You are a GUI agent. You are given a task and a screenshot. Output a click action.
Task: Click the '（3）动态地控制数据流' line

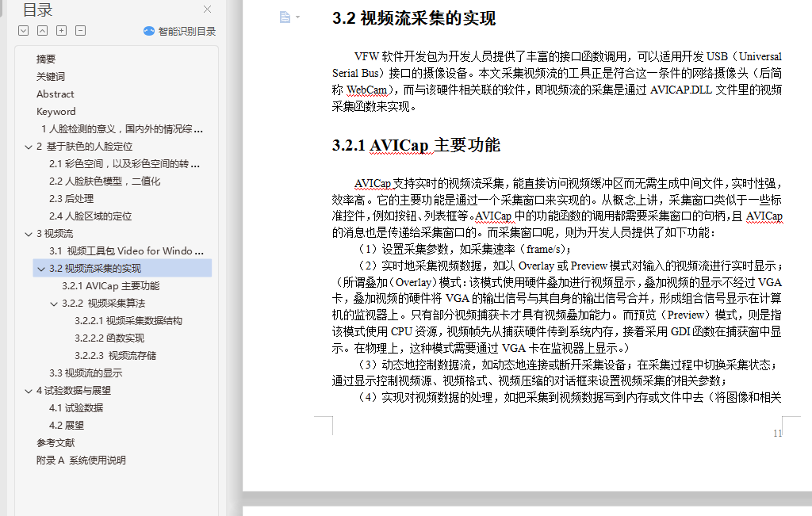click(x=568, y=365)
